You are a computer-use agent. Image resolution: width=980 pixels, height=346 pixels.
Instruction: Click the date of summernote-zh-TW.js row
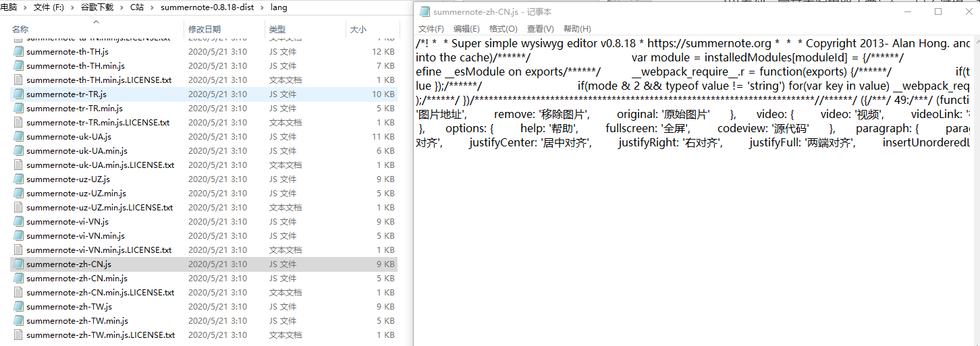click(217, 307)
